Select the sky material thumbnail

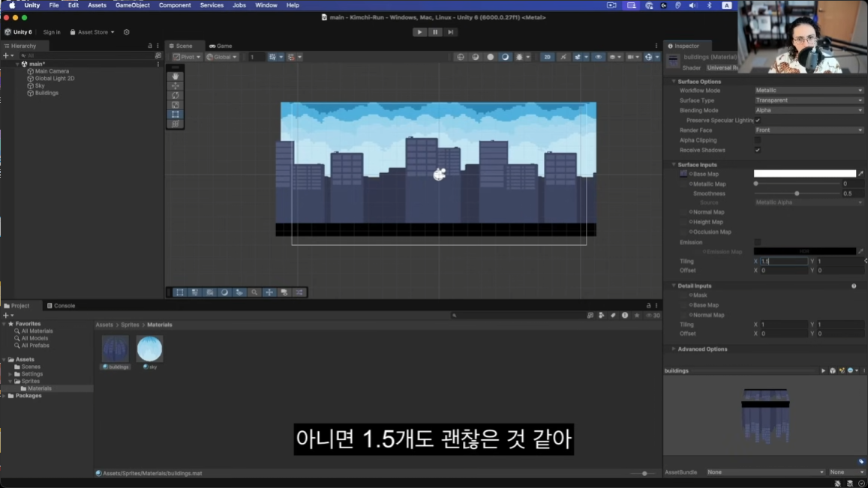pos(149,349)
